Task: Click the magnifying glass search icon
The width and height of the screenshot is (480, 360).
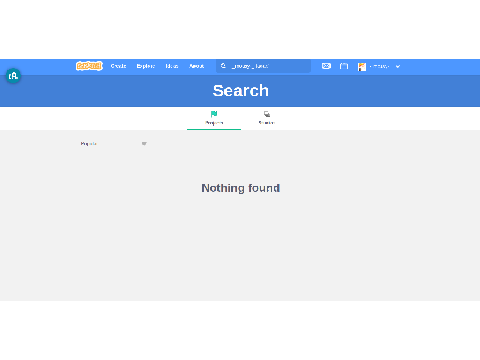Action: pos(223,66)
